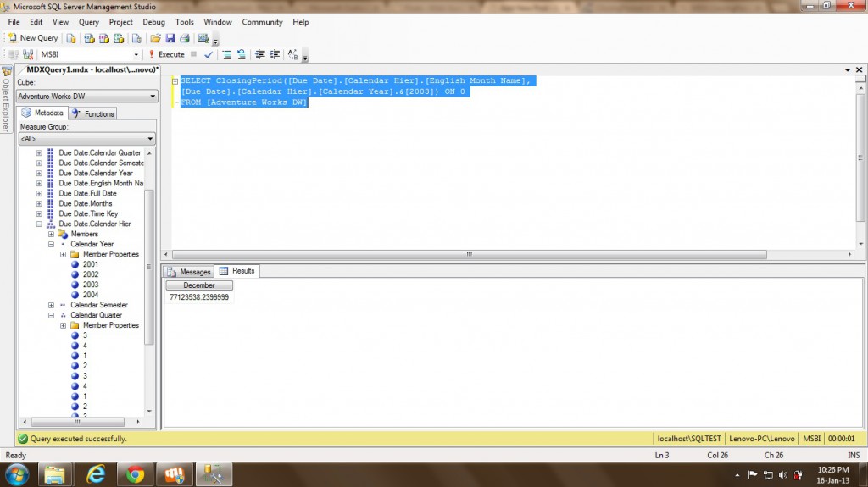The height and width of the screenshot is (487, 868).
Task: Select the 2003 calendar year member
Action: coord(90,285)
